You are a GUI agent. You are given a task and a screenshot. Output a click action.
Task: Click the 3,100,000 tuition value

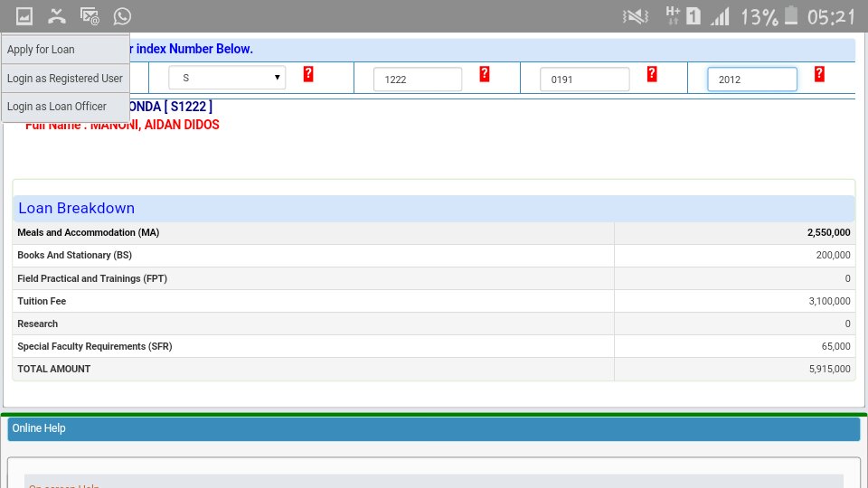(x=829, y=301)
